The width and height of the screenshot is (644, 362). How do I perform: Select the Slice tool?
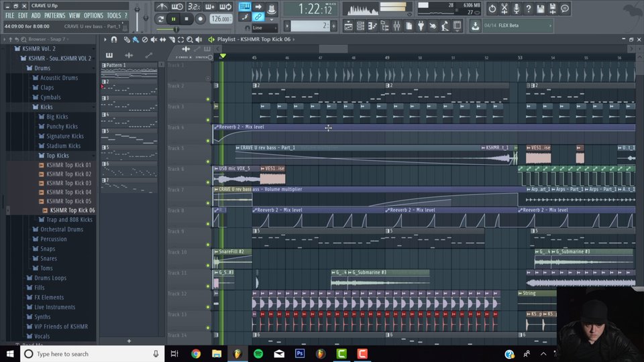click(172, 40)
